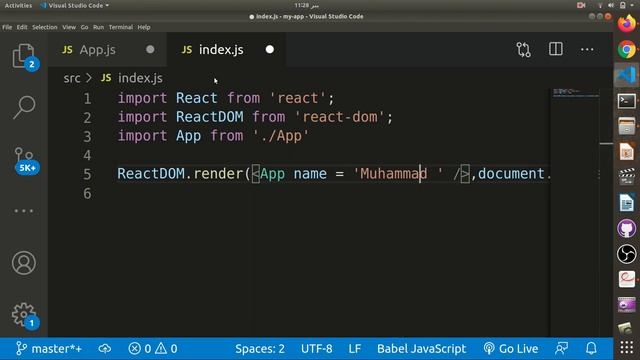Start server with Go Live
The image size is (640, 360).
tap(511, 349)
